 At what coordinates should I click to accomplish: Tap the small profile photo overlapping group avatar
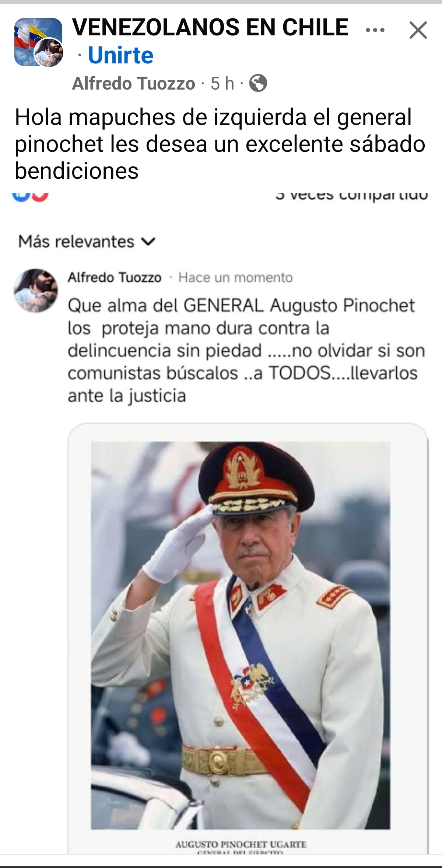click(49, 52)
